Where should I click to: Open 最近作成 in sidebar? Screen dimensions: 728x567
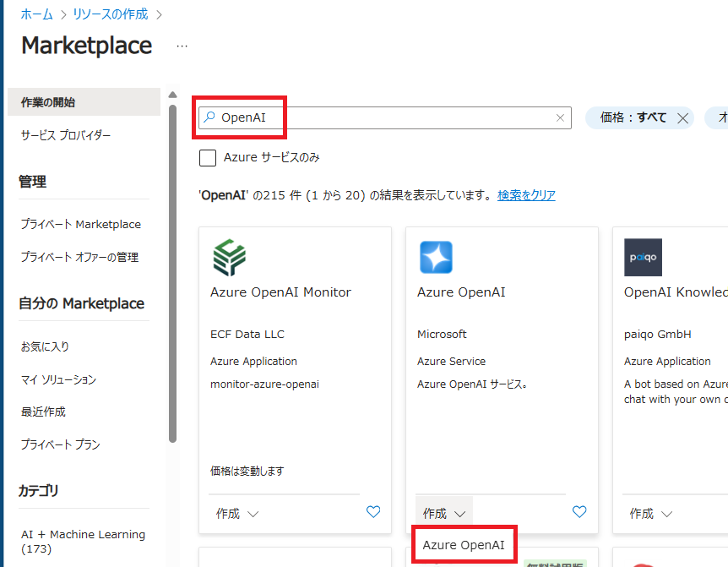pyautogui.click(x=43, y=412)
